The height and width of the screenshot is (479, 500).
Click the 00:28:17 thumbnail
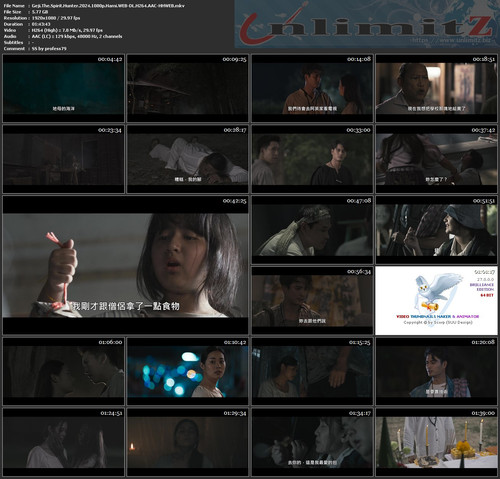coord(188,159)
